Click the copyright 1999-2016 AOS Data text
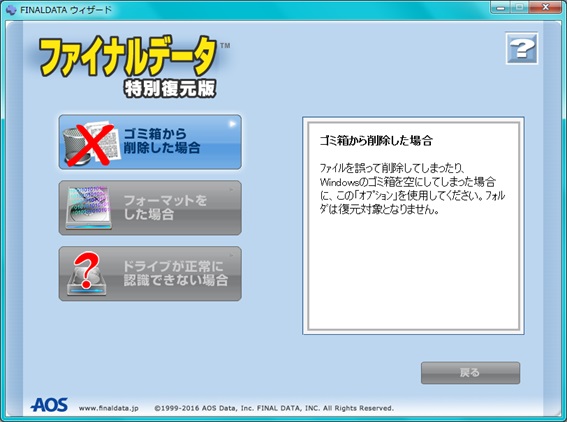The height and width of the screenshot is (422, 567). click(274, 408)
